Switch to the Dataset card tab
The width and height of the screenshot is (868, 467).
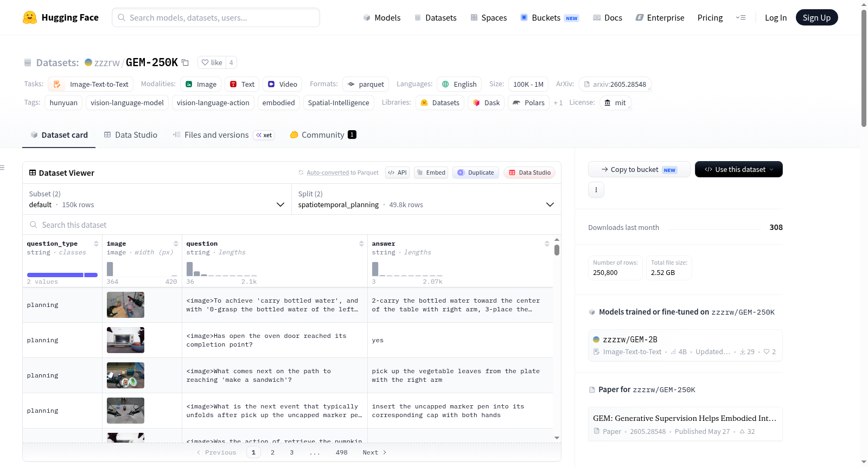tap(59, 135)
